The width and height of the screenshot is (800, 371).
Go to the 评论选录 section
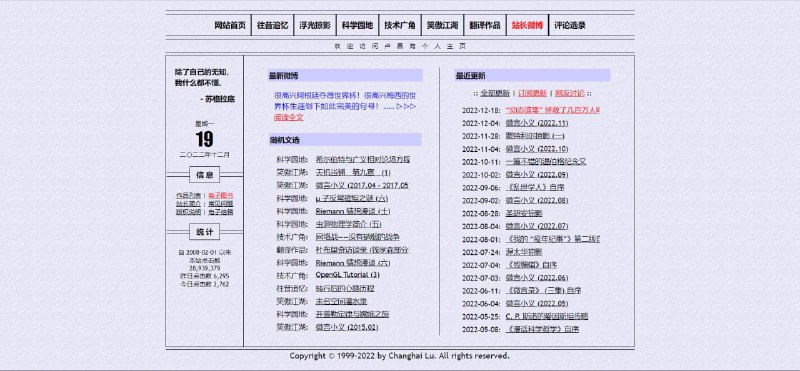click(570, 25)
